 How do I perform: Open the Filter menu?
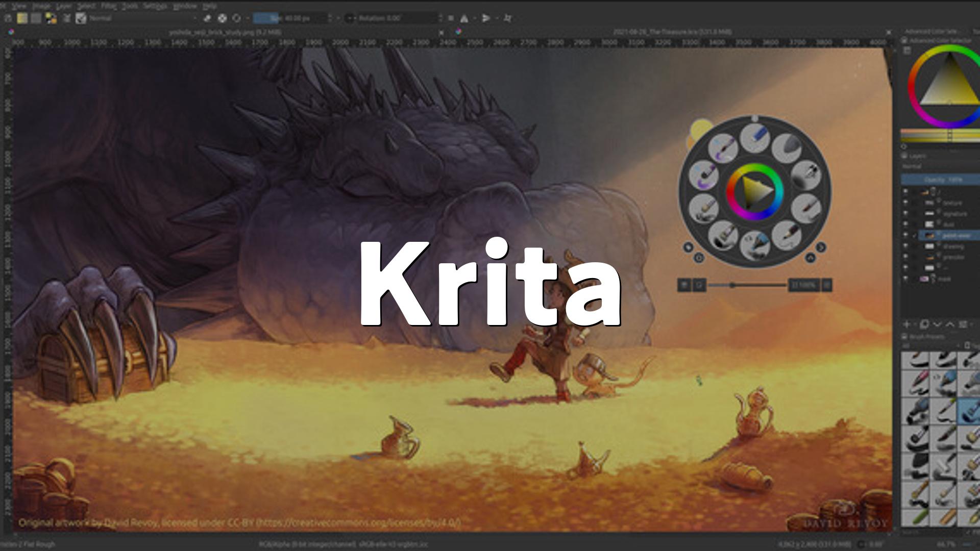[x=108, y=6]
